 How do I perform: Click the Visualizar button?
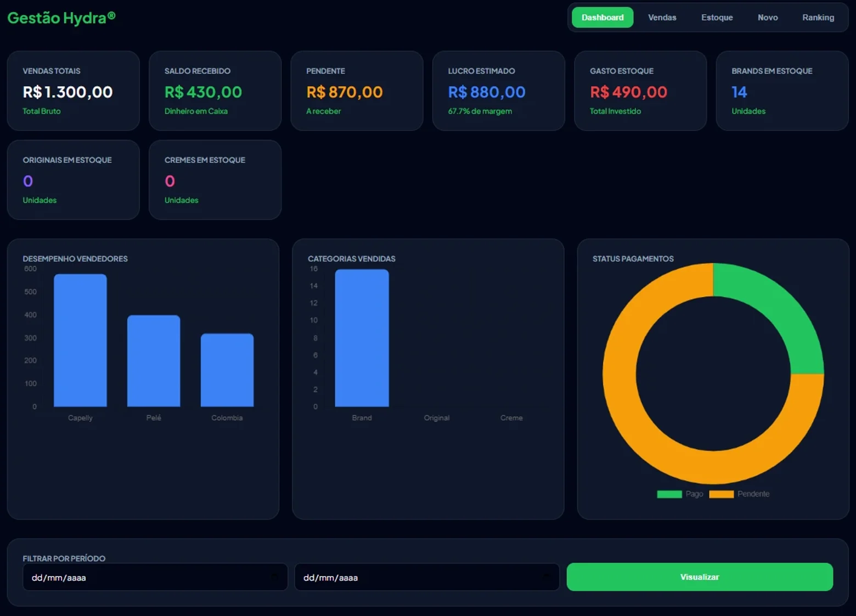700,577
